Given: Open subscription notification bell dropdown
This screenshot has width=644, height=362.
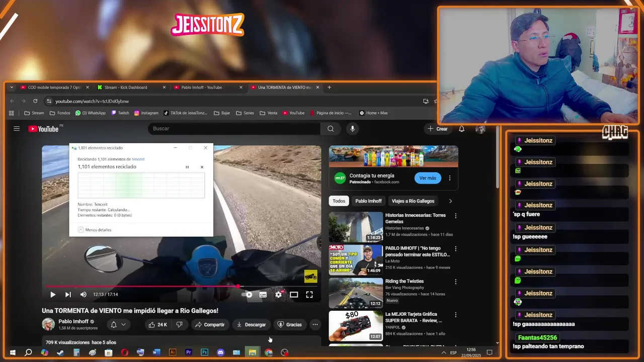Looking at the screenshot, I should tap(118, 325).
